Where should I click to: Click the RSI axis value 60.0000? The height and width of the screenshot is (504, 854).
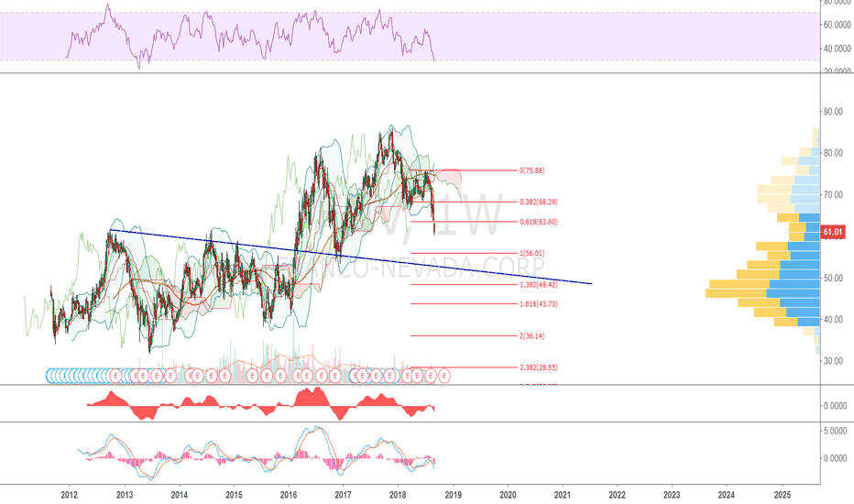[837, 25]
